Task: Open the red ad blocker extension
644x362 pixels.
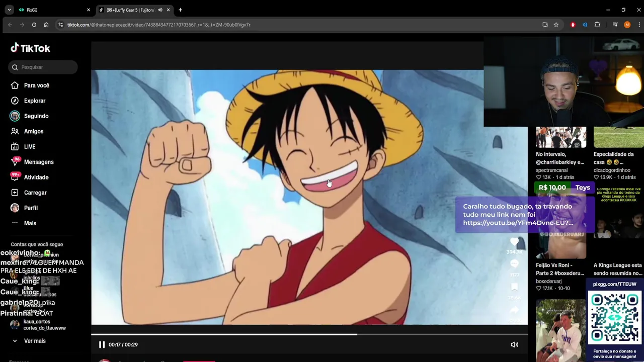Action: point(573,25)
